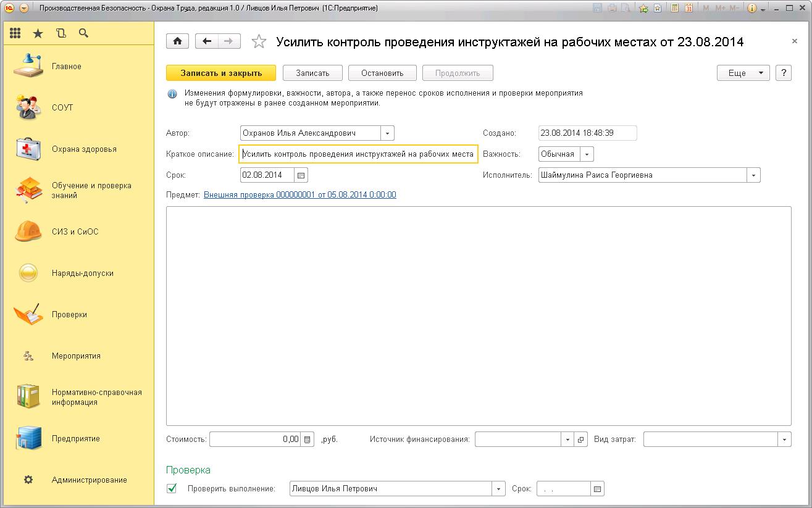Open the Еще menu
The image size is (812, 508).
pos(743,73)
